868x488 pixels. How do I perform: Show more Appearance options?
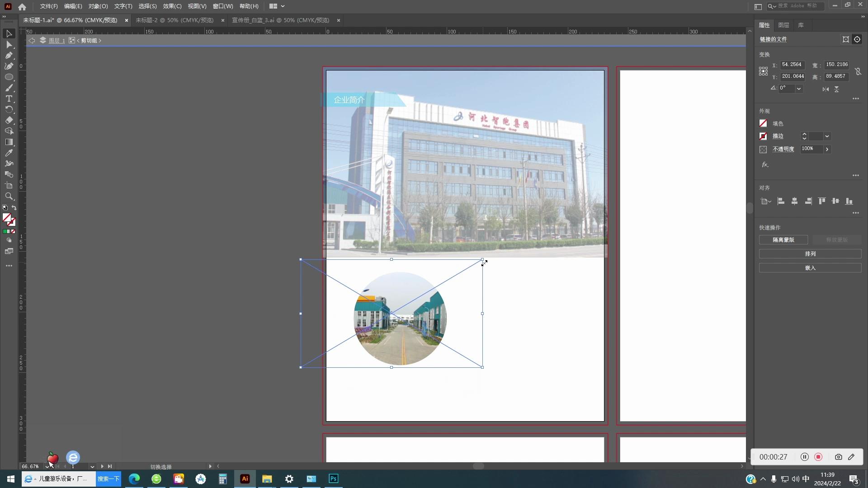coord(856,175)
